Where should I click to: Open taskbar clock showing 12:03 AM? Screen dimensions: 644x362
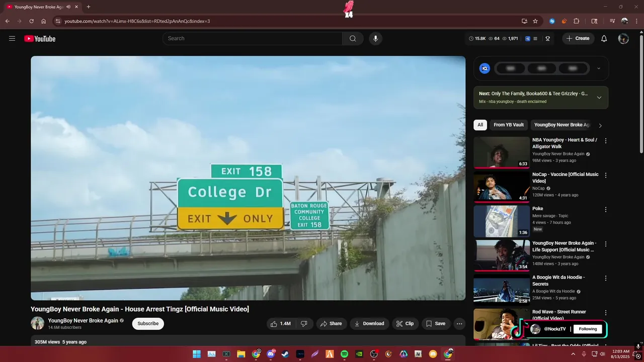[x=621, y=354]
